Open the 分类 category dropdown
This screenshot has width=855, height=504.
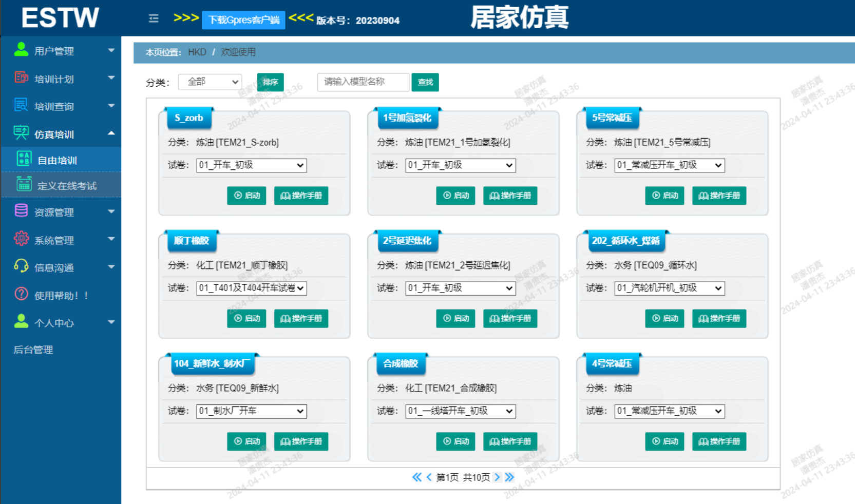click(x=210, y=82)
